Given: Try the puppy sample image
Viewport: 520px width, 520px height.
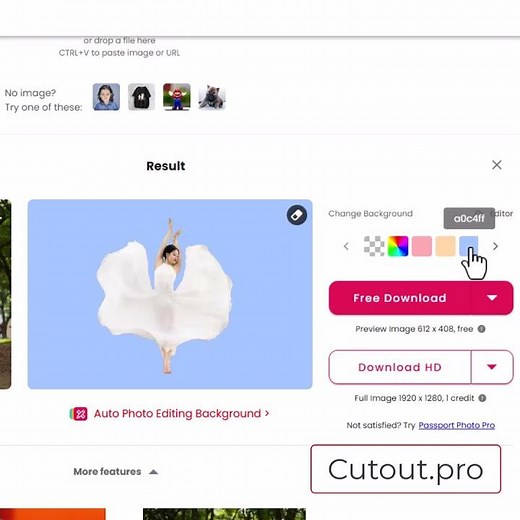Looking at the screenshot, I should click(212, 97).
